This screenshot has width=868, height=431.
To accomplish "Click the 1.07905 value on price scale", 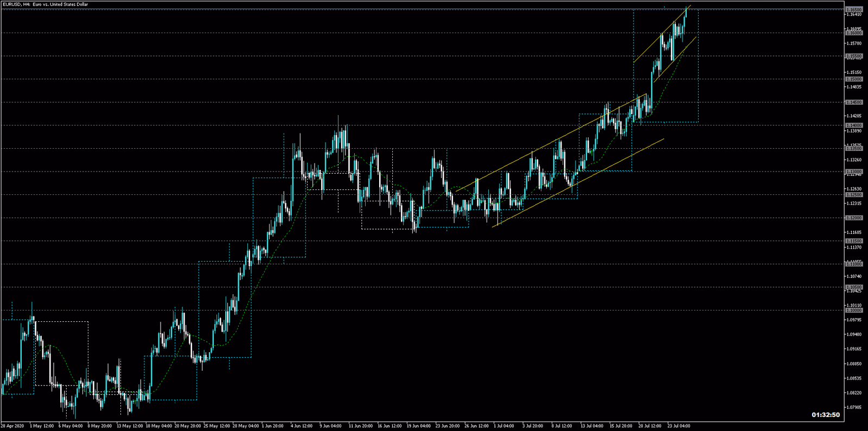I will [854, 407].
